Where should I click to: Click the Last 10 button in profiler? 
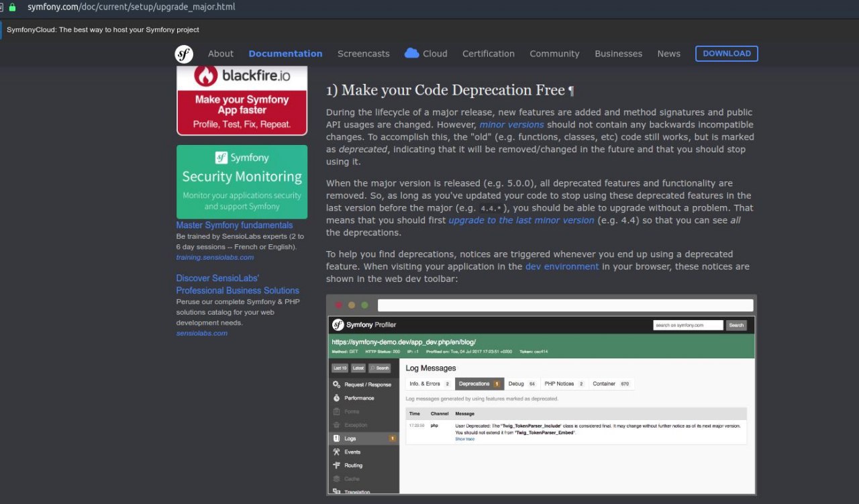(340, 368)
